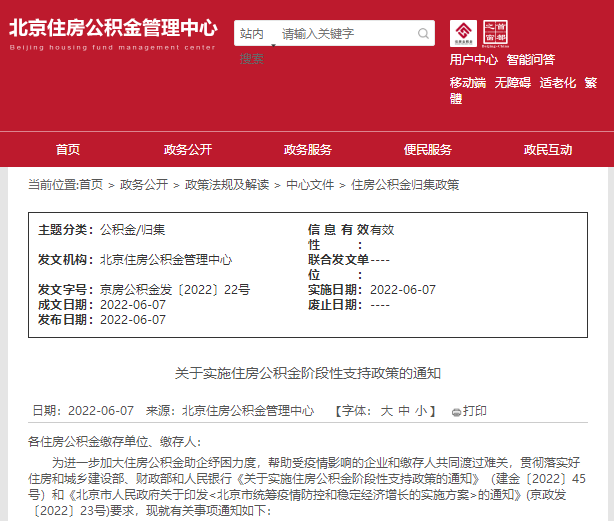
Task: Click the printer icon beside 打印
Action: tap(456, 412)
